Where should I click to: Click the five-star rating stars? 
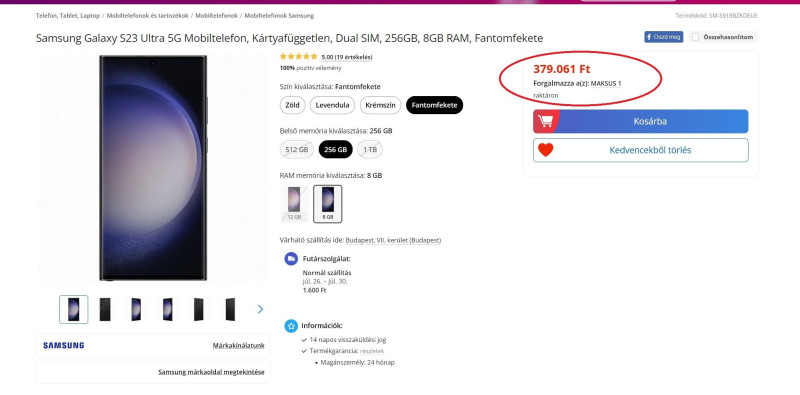click(298, 57)
